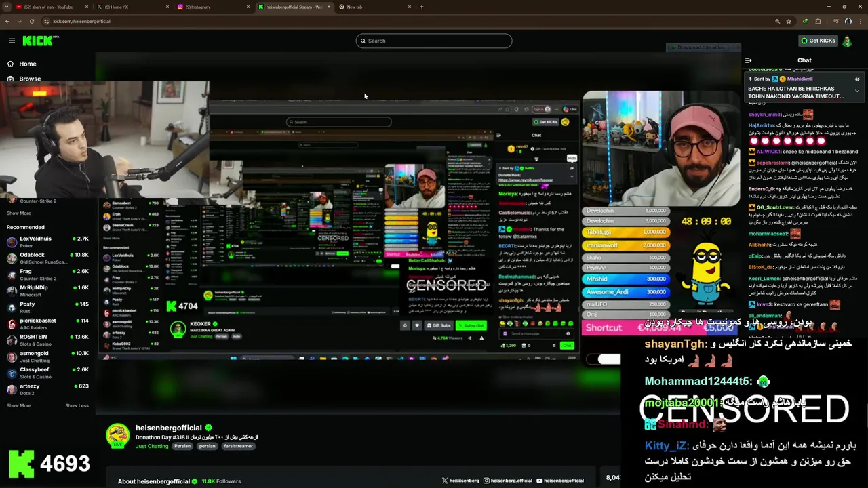Click the browser zoom magnifier icon

(x=776, y=21)
